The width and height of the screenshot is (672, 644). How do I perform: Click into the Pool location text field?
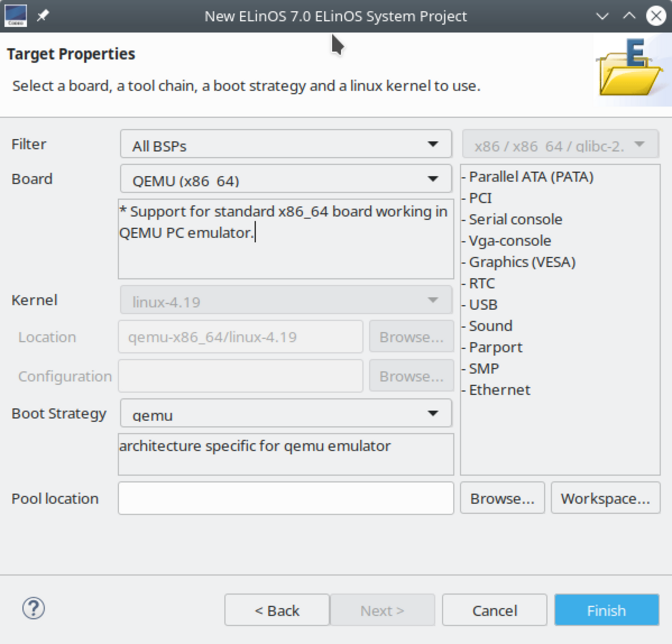[286, 498]
